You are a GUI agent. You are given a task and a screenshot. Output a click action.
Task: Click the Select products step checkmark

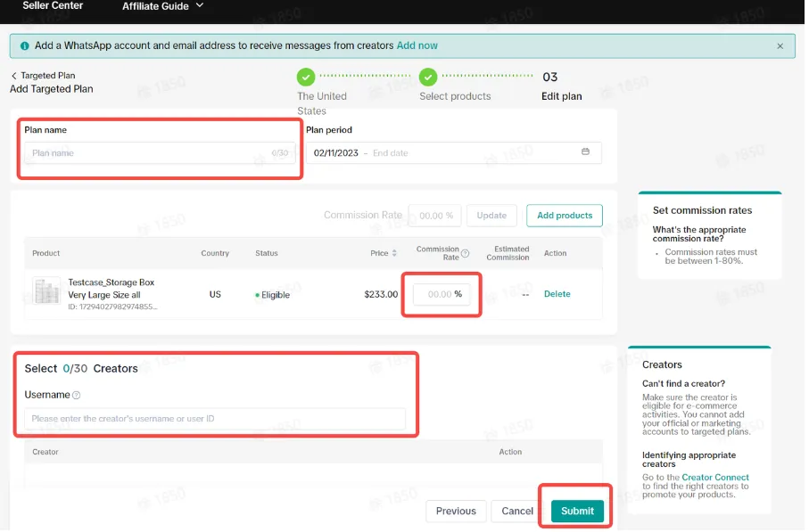pos(428,78)
